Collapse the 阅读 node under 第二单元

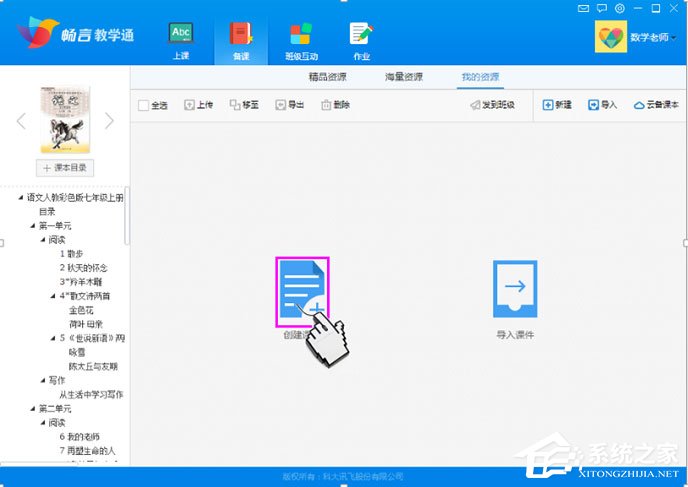click(x=43, y=423)
